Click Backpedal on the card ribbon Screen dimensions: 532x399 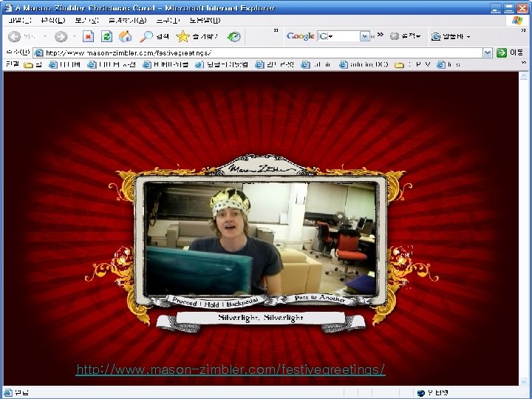click(242, 302)
